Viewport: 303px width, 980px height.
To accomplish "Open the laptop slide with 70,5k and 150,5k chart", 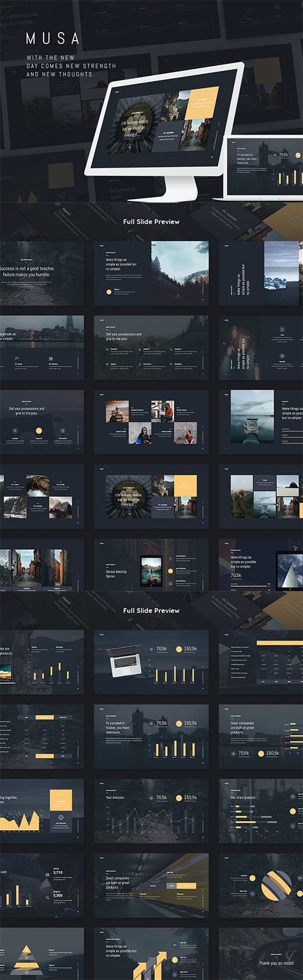I will point(151,662).
